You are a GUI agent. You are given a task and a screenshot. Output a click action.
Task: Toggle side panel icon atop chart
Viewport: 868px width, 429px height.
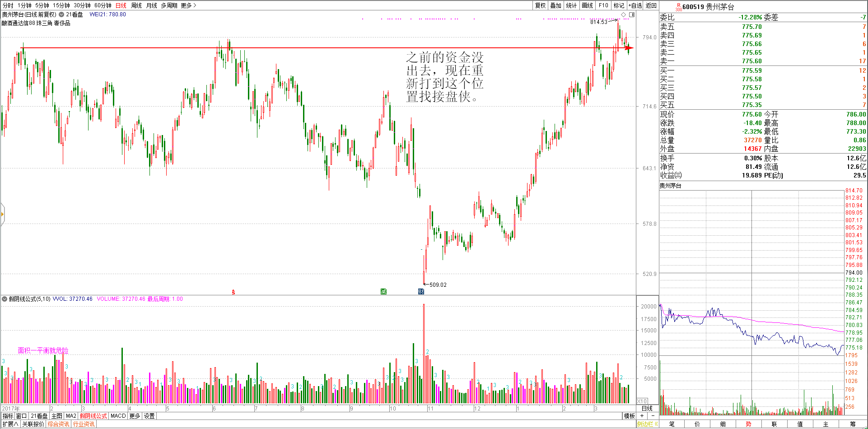[x=632, y=14]
